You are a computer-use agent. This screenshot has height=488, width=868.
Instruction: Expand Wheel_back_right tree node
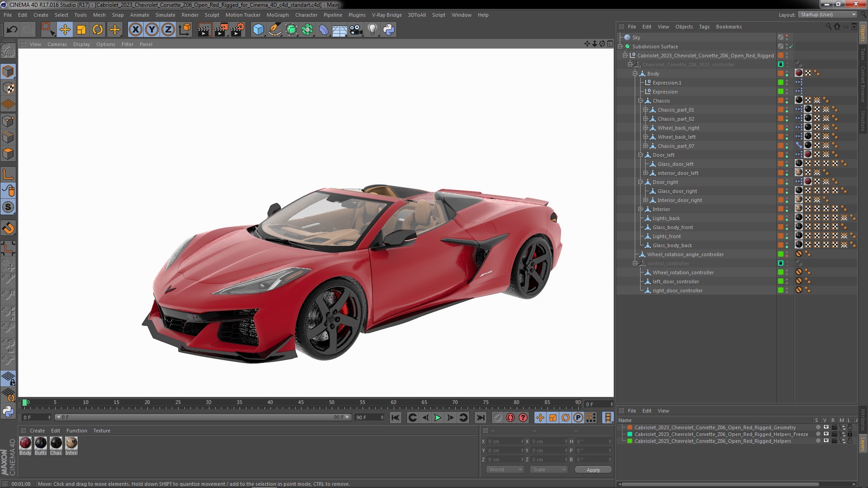tap(646, 128)
